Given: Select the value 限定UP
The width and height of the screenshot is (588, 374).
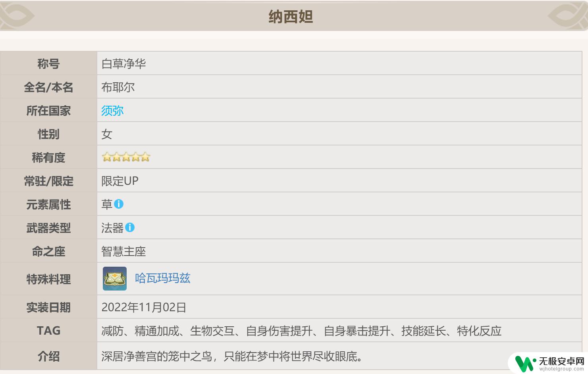Looking at the screenshot, I should pyautogui.click(x=120, y=181).
